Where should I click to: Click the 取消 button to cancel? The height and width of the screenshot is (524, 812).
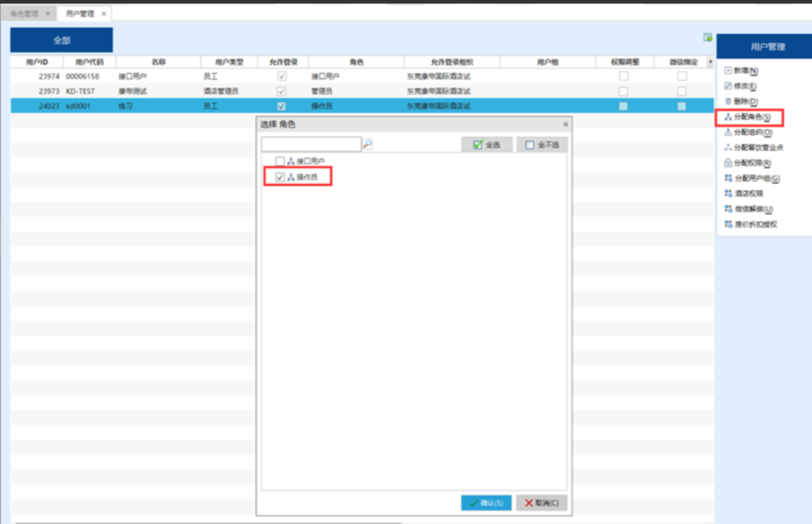point(542,502)
